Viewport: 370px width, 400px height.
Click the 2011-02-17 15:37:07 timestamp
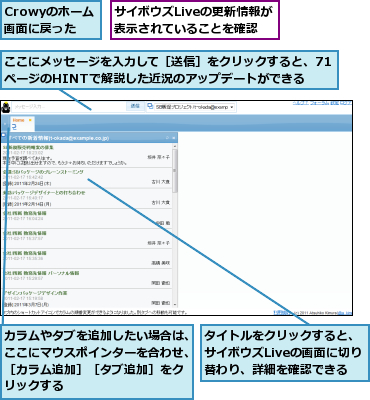[x=23, y=239]
